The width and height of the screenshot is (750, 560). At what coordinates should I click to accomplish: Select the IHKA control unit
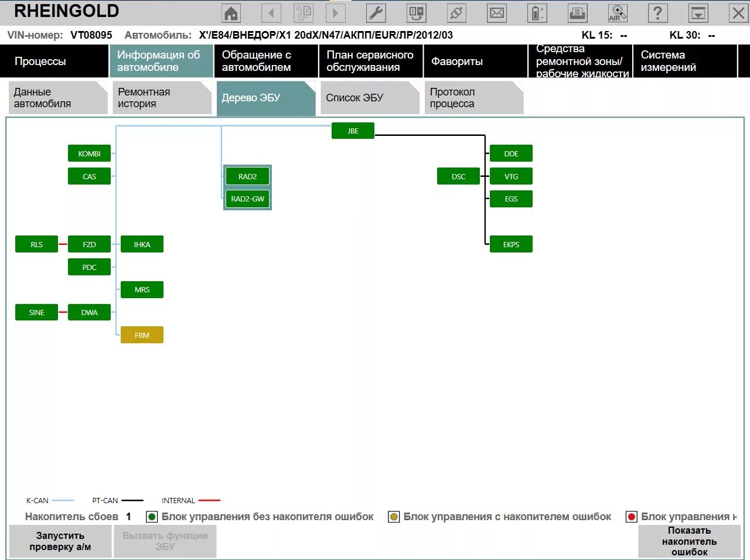(142, 244)
